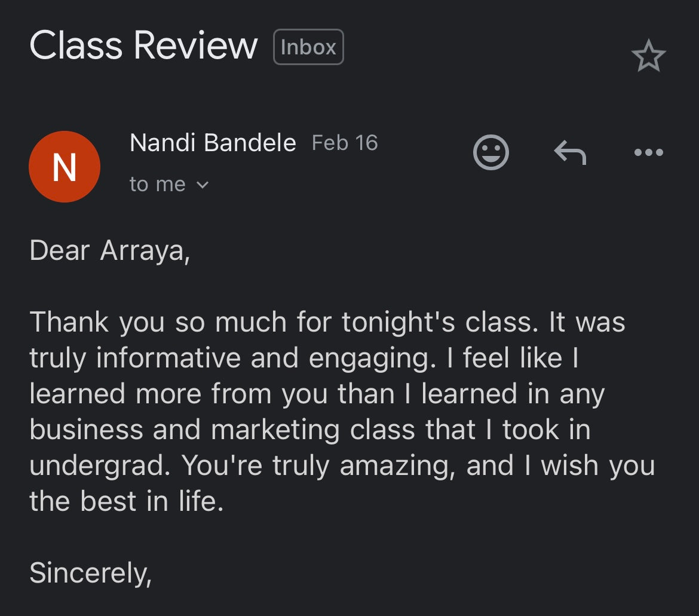The image size is (699, 616).
Task: Tap the orange N sender avatar
Action: pos(64,167)
